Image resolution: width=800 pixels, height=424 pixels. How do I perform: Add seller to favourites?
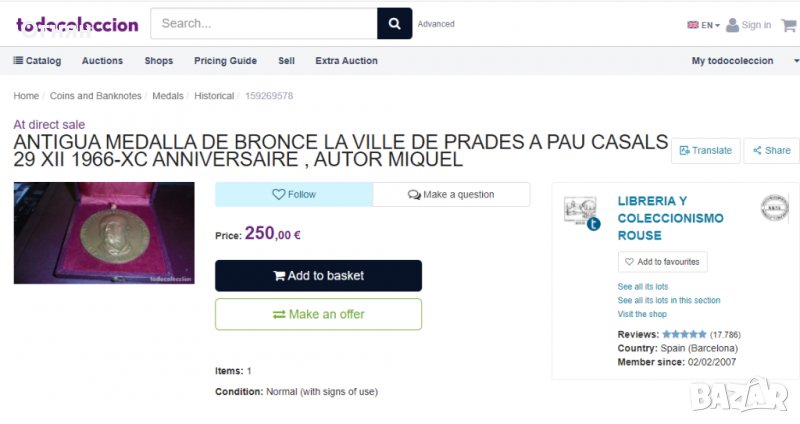(x=662, y=262)
